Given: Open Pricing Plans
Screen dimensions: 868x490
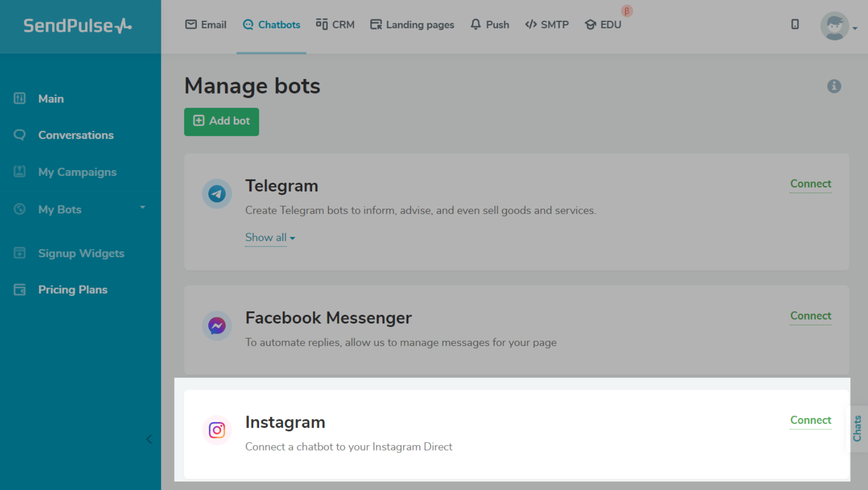Looking at the screenshot, I should pyautogui.click(x=73, y=290).
